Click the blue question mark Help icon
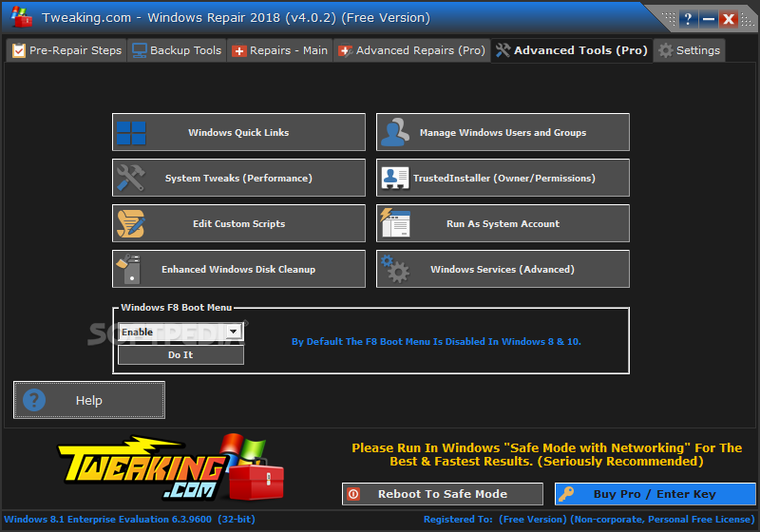760x532 pixels. 34,400
